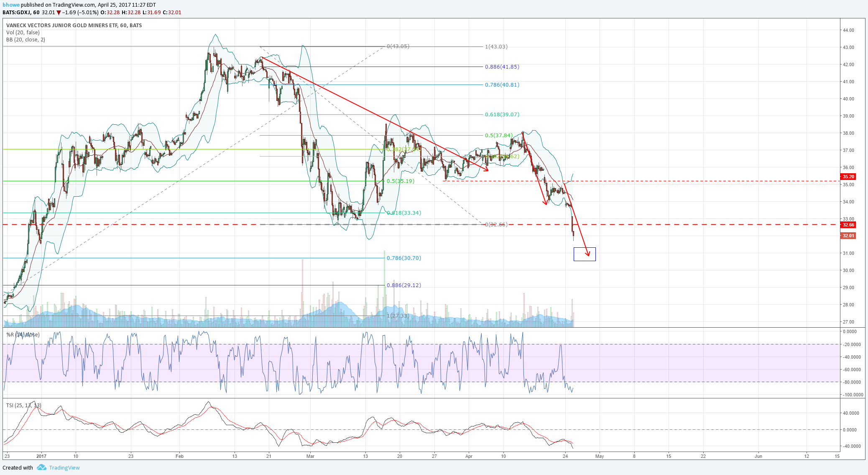Select the BB (20, close, 2) indicator label
The width and height of the screenshot is (868, 475).
[26, 40]
